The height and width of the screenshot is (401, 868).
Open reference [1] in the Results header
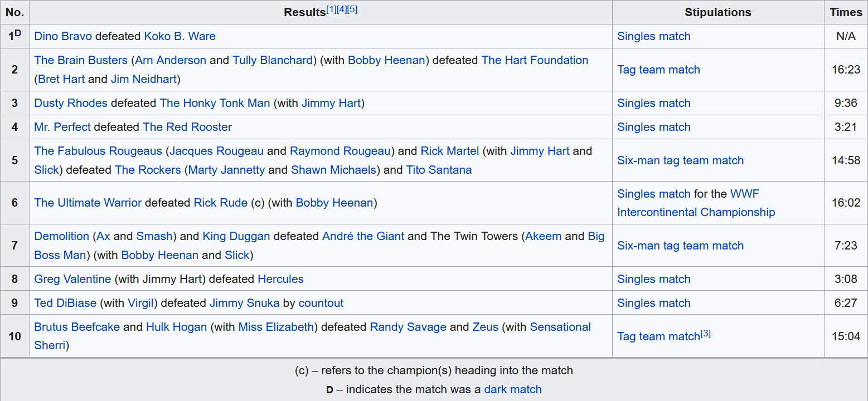(331, 9)
